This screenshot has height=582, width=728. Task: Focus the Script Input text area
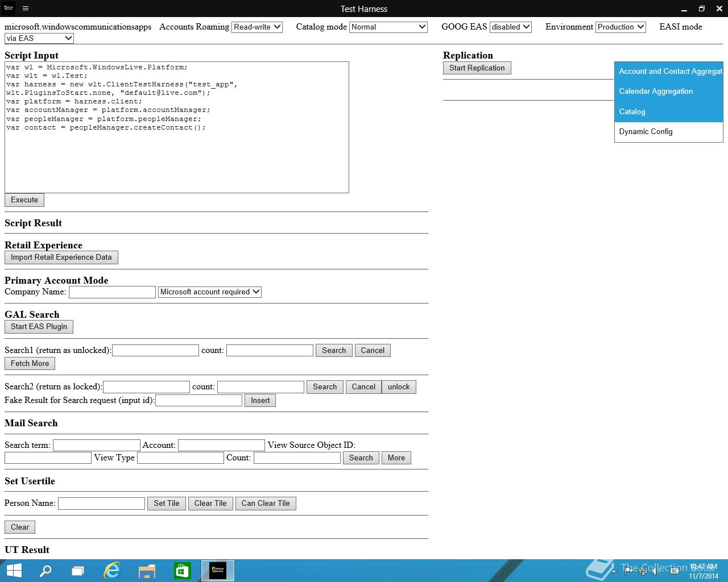tap(177, 127)
